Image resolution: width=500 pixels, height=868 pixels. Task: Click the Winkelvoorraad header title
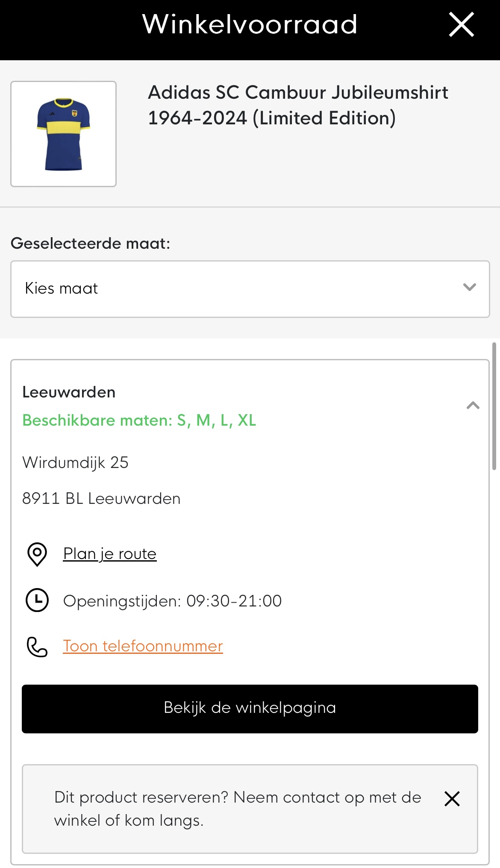pos(250,24)
